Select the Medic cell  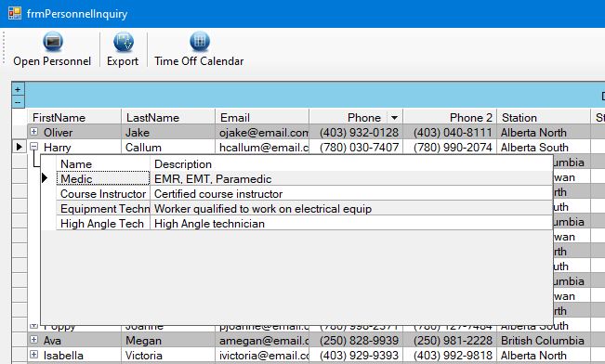click(x=103, y=178)
